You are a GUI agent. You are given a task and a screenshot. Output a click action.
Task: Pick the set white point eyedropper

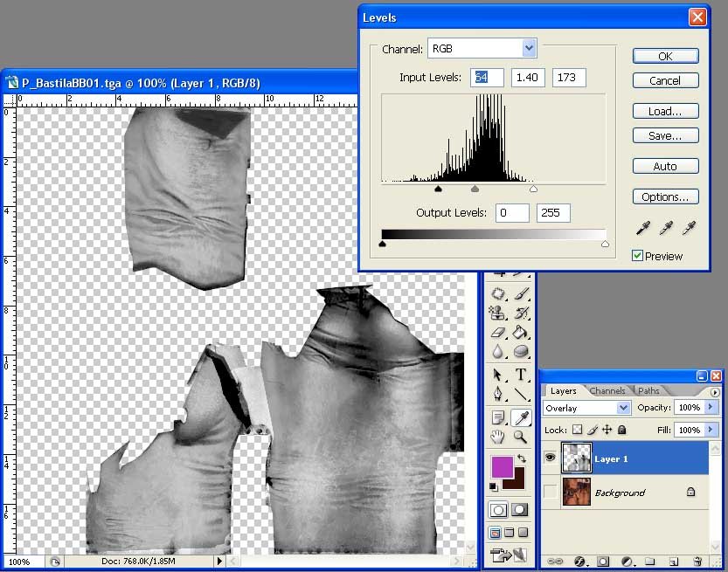[x=690, y=228]
